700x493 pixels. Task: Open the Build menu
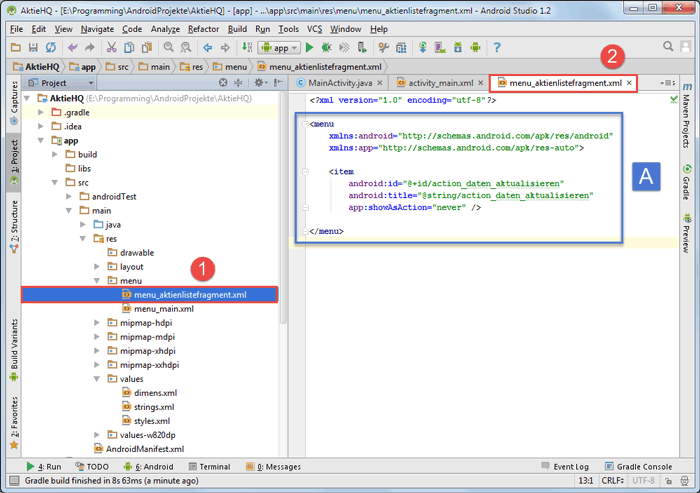[x=237, y=29]
